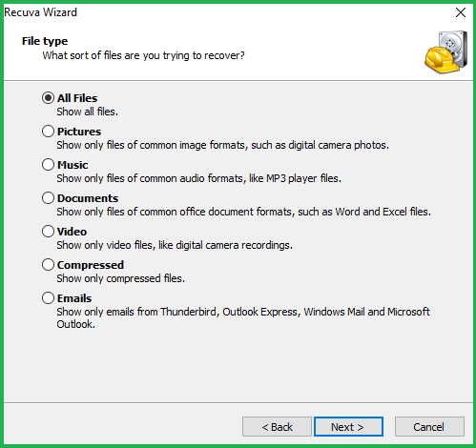This screenshot has height=448, width=476.
Task: Click the Documents label text
Action: coord(88,198)
